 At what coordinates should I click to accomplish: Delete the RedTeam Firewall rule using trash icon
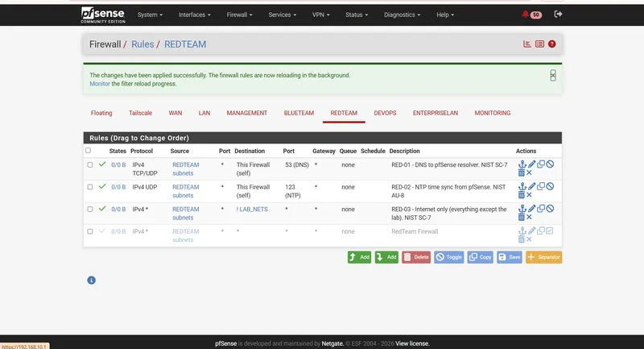(522, 239)
